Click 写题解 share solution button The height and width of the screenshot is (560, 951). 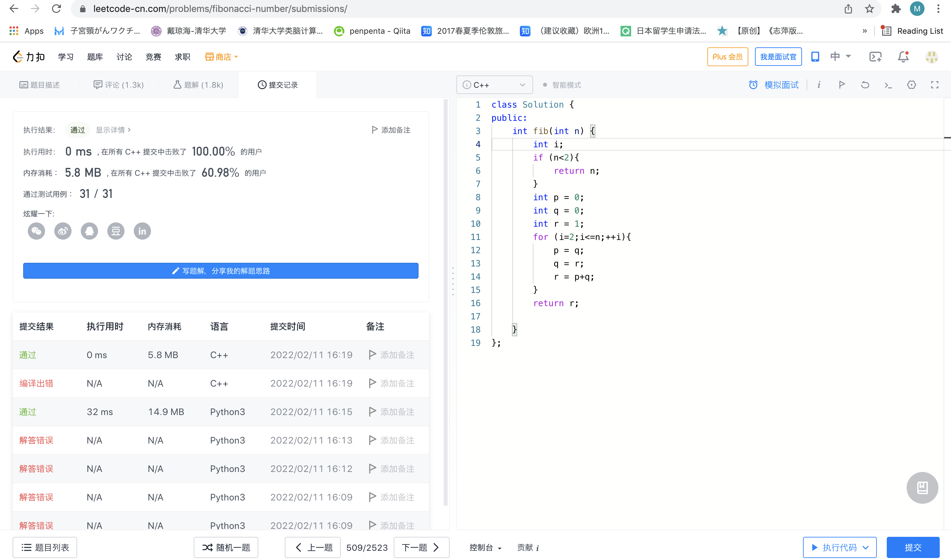click(221, 270)
